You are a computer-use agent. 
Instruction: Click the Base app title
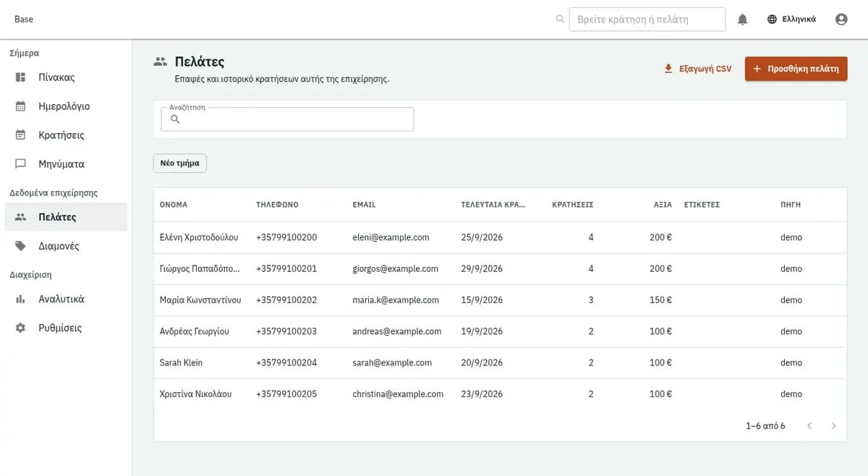(24, 19)
